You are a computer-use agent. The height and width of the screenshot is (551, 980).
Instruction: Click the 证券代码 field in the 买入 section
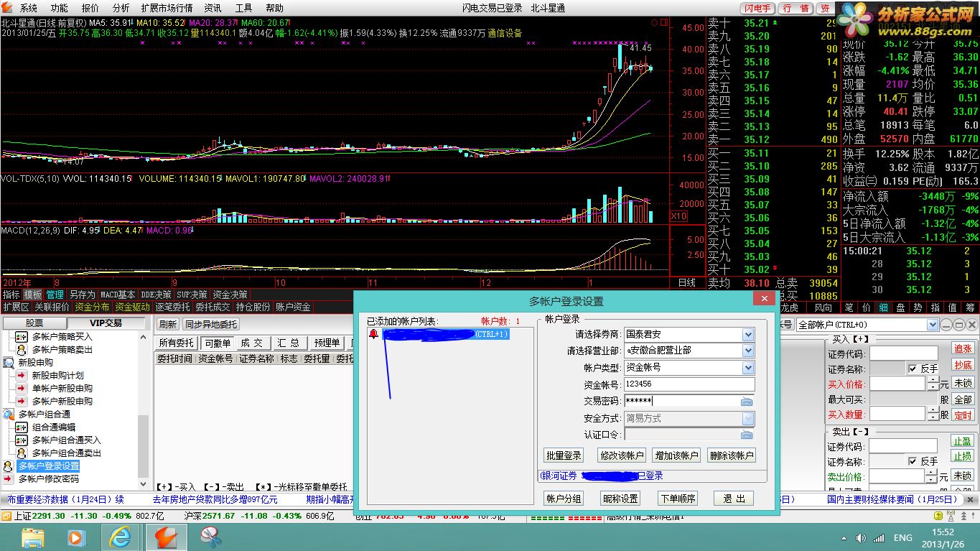click(904, 353)
